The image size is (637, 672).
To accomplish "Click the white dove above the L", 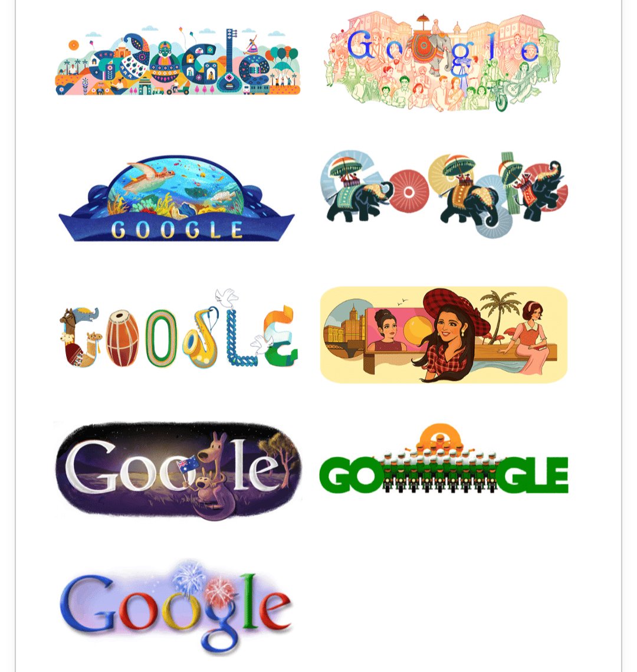I will 226,297.
